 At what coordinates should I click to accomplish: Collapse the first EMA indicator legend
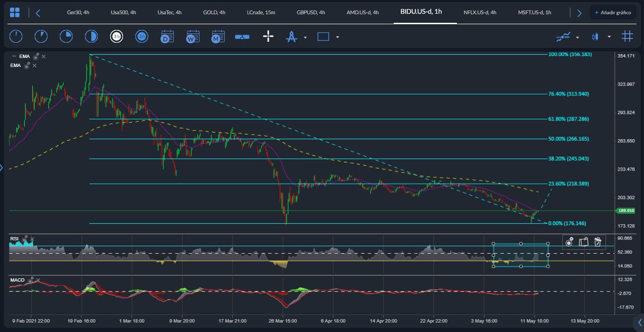click(x=14, y=57)
